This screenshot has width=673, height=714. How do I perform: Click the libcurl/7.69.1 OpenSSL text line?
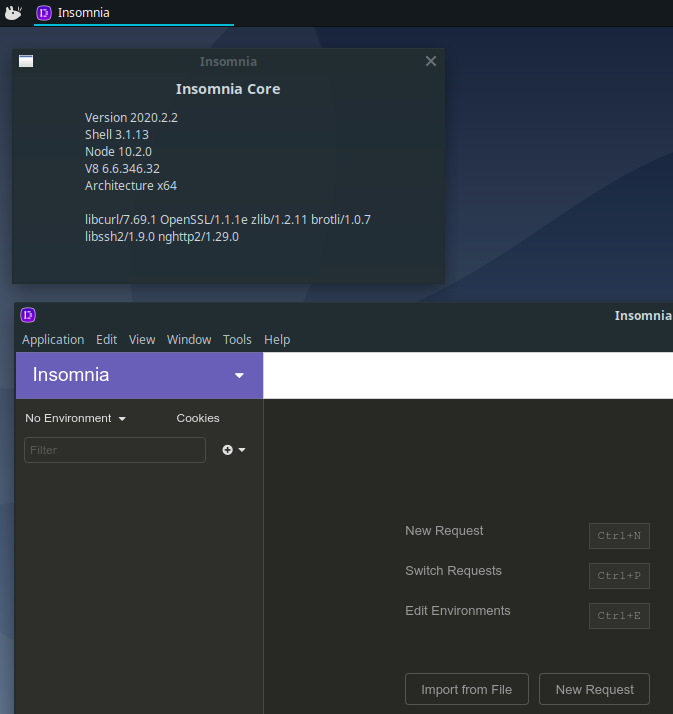tap(228, 220)
